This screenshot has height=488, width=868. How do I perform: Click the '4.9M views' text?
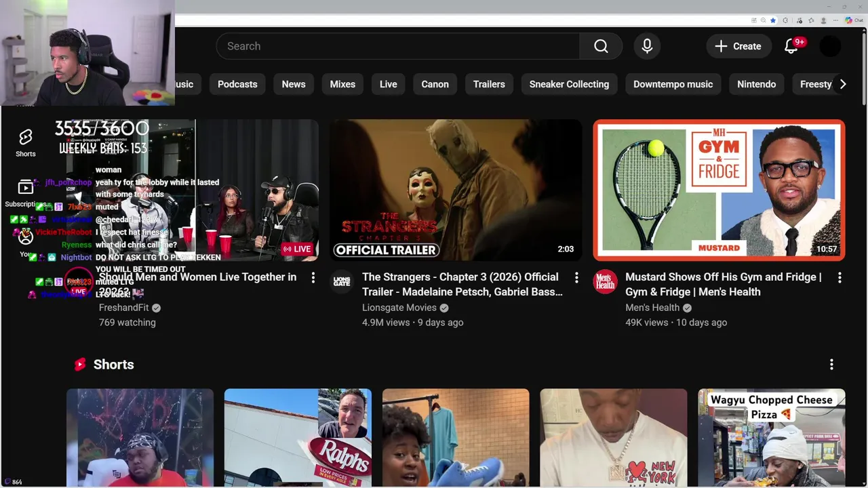pos(386,323)
